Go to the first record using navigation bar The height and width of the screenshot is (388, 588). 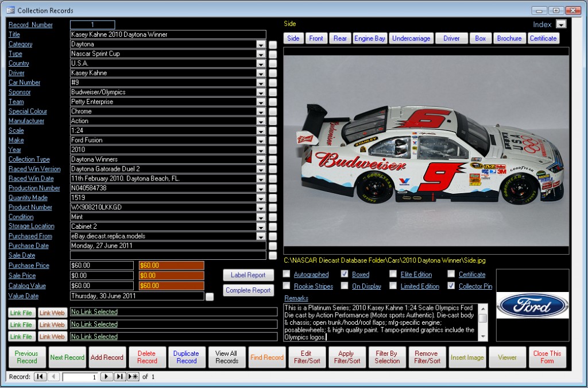pyautogui.click(x=40, y=377)
